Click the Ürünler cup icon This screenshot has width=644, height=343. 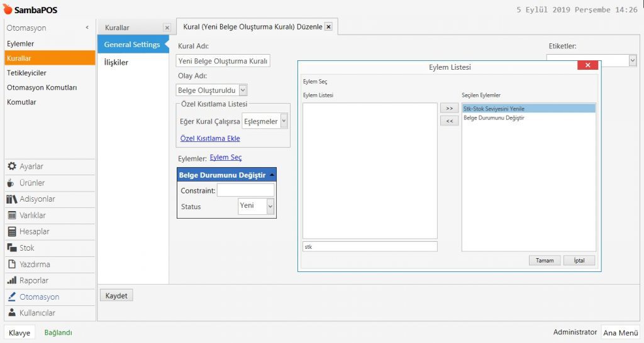click(11, 183)
